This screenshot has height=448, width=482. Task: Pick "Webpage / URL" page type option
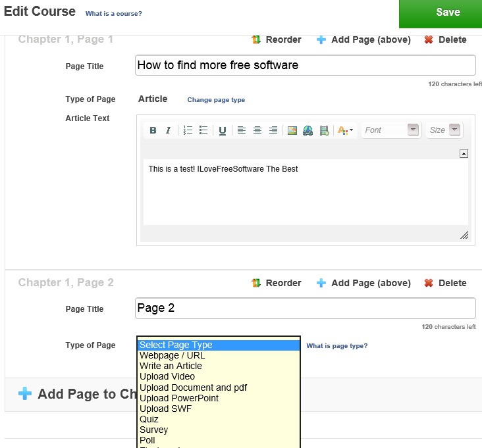(172, 356)
